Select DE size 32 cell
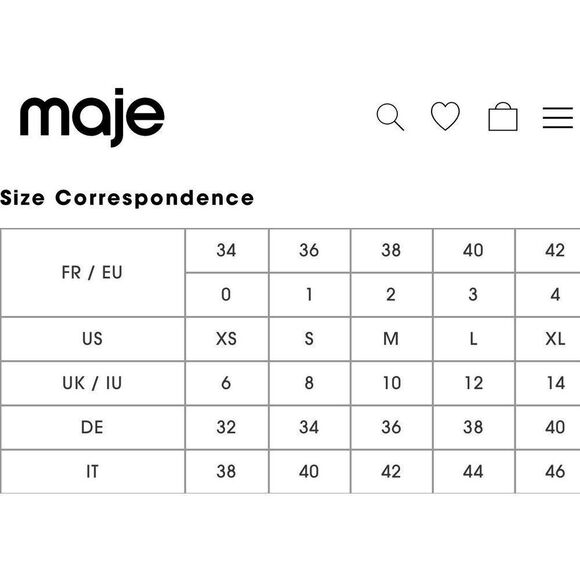This screenshot has width=580, height=580. tap(226, 427)
